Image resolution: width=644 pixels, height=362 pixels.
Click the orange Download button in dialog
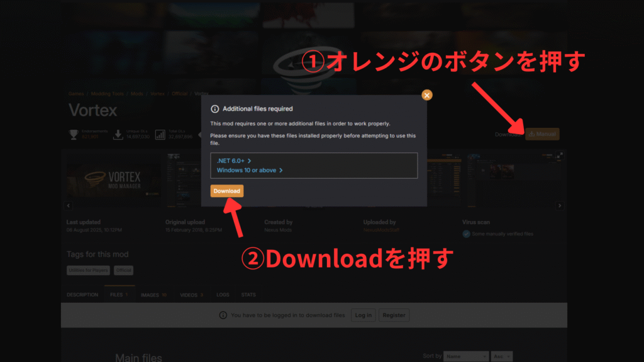[226, 191]
